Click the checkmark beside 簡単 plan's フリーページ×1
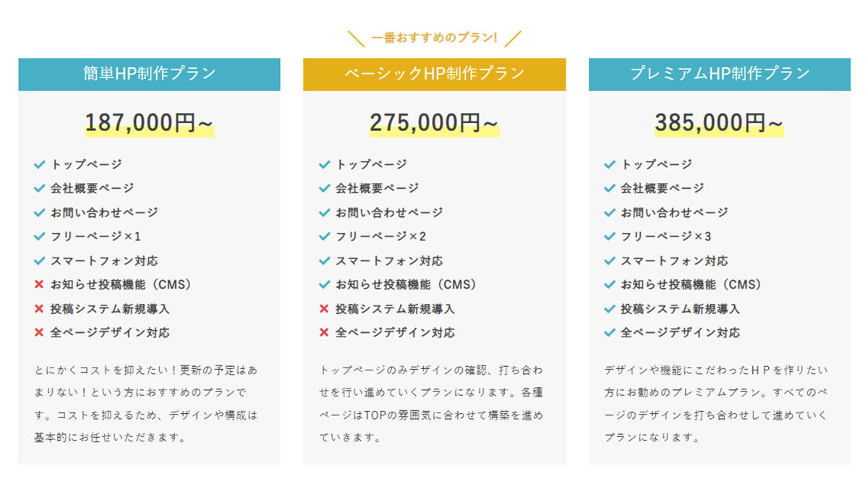 click(x=39, y=237)
